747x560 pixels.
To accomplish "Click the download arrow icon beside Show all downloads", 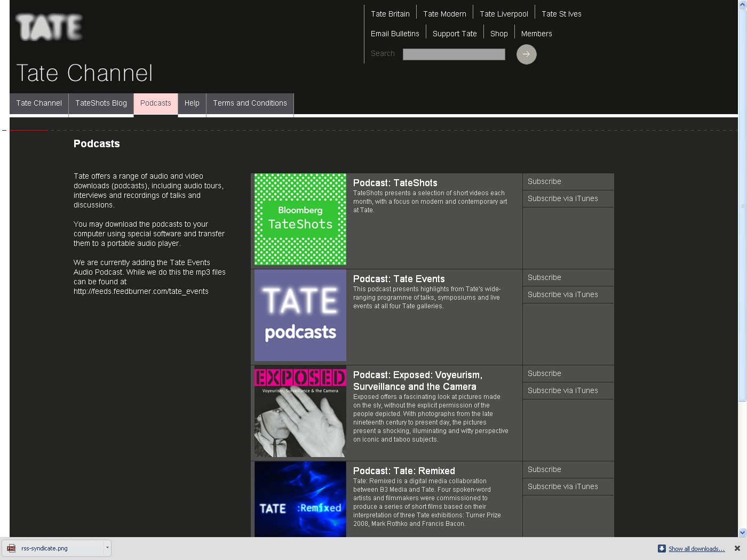I will point(662,548).
